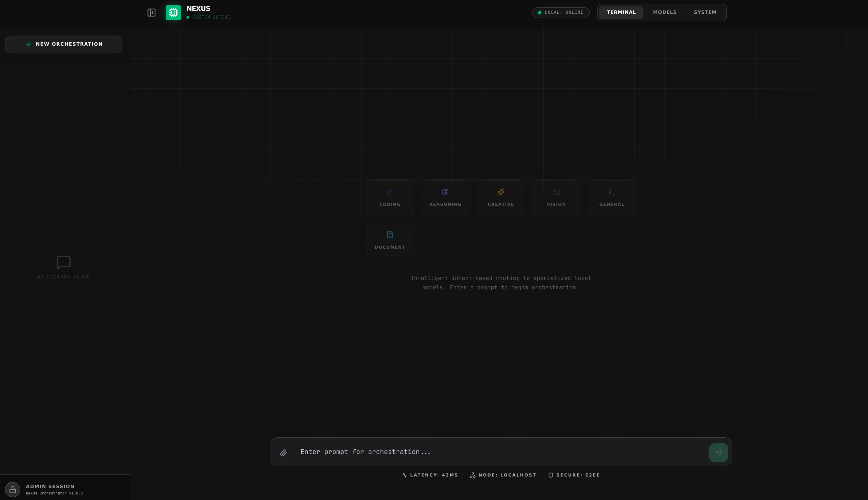Click the green dot in Local: Online pill

539,13
